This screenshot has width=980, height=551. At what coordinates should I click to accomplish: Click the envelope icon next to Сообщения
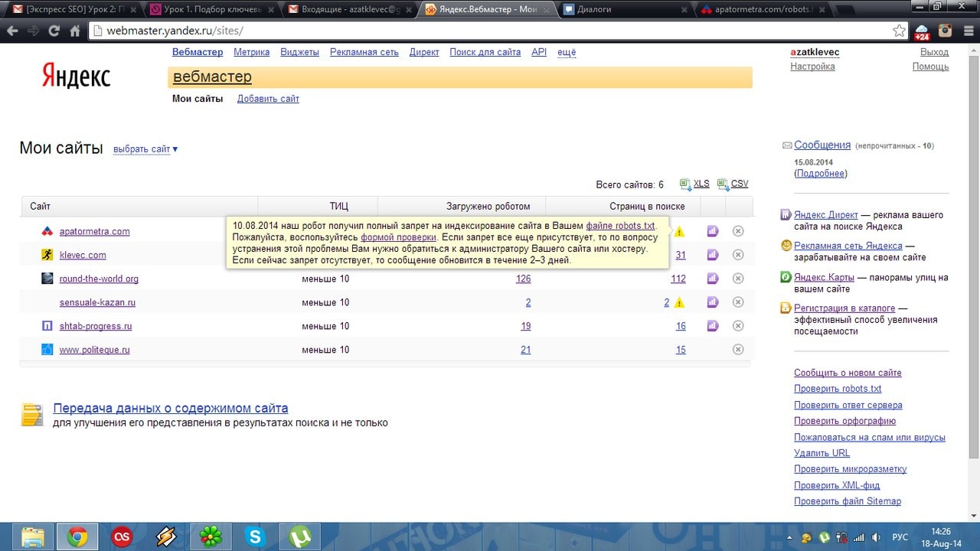tap(787, 145)
